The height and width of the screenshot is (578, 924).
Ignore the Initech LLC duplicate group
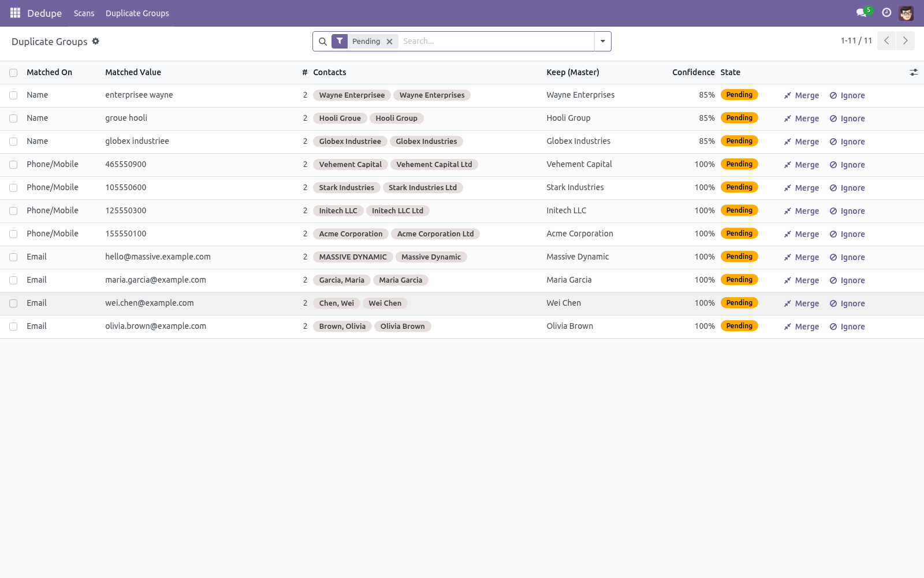coord(847,211)
